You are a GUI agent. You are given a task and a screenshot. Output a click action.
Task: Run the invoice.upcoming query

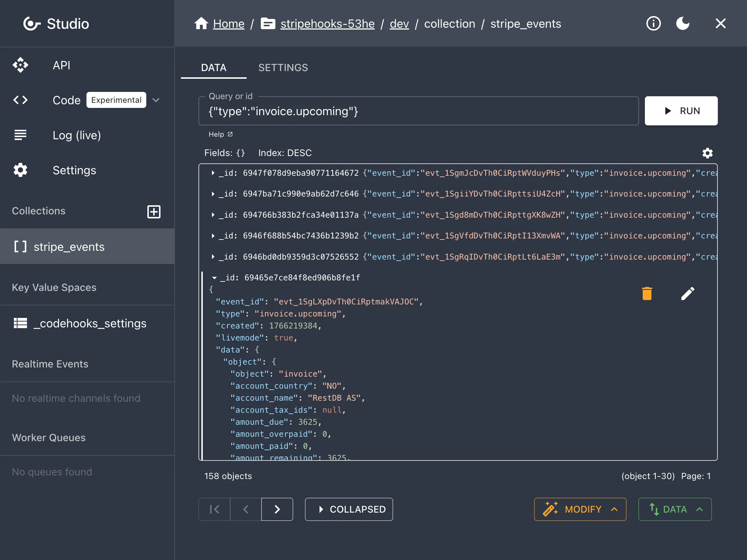681,111
